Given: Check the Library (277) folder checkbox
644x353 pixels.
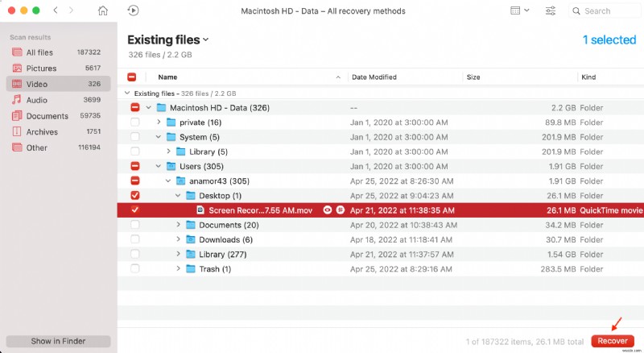Looking at the screenshot, I should [134, 254].
